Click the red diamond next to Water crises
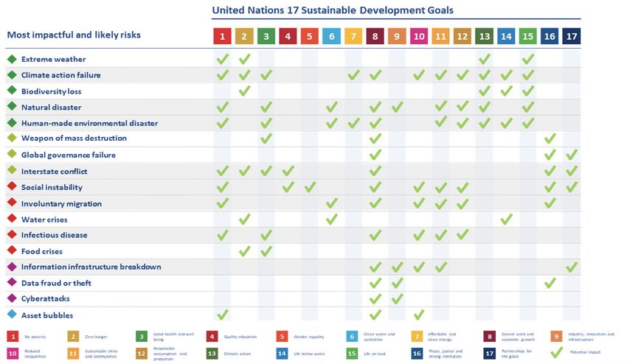 point(12,220)
